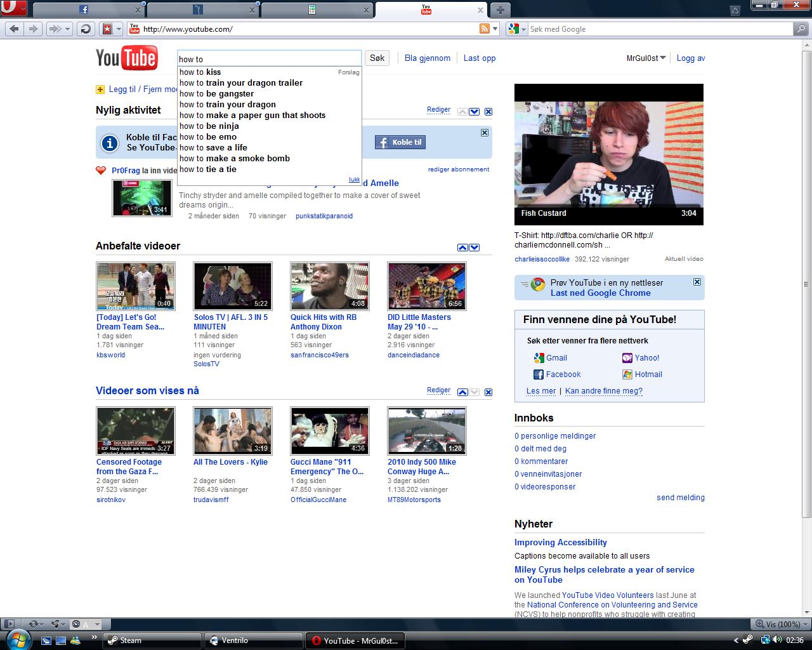812x650 pixels.
Task: Click Last ned Google Chrome link
Action: (x=600, y=293)
